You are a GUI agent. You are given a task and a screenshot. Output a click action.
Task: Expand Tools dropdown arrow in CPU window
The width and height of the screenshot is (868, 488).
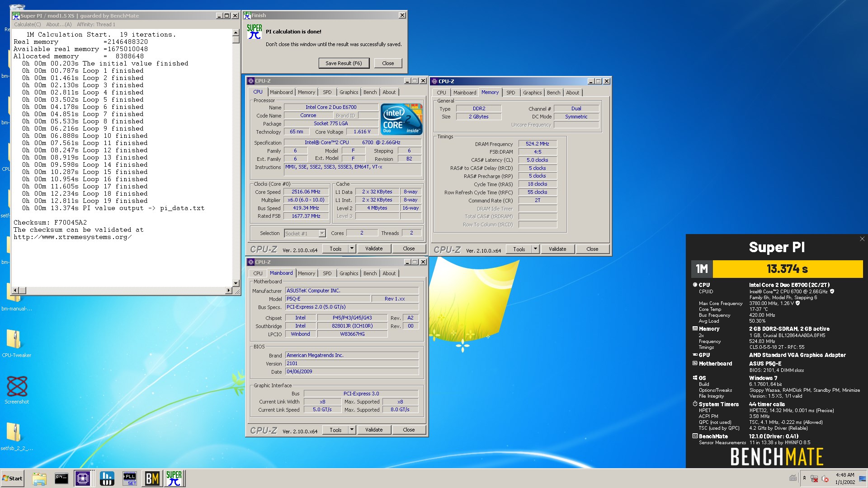[x=352, y=249]
